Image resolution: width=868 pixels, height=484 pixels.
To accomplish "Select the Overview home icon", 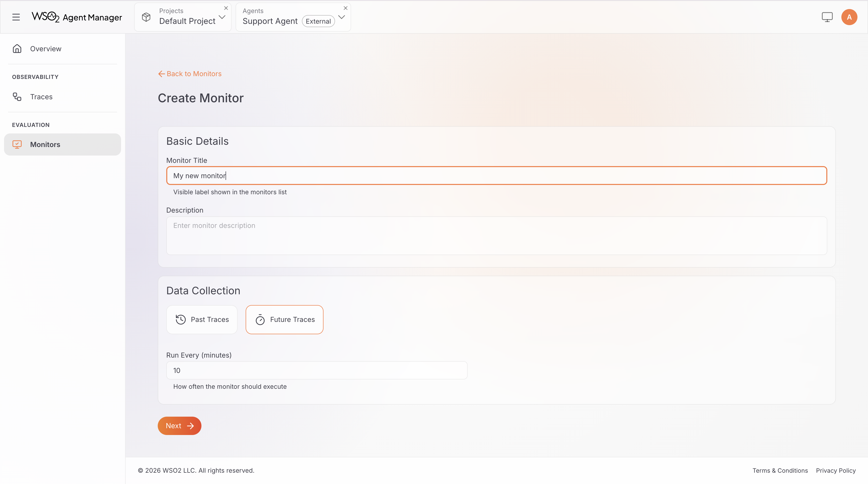I will 17,49.
